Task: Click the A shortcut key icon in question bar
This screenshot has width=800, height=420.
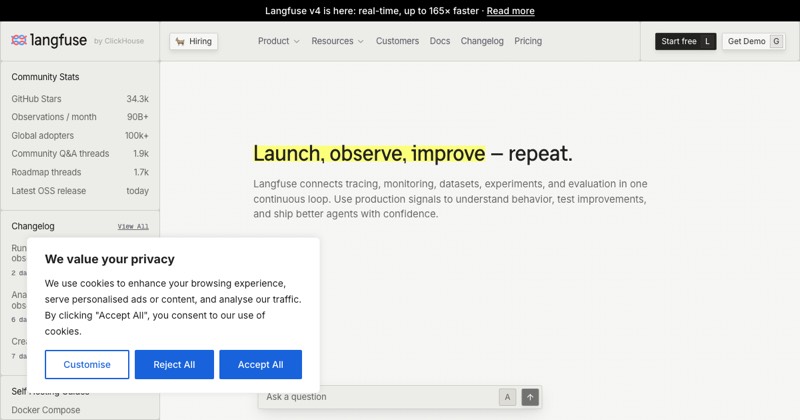Action: [x=507, y=397]
